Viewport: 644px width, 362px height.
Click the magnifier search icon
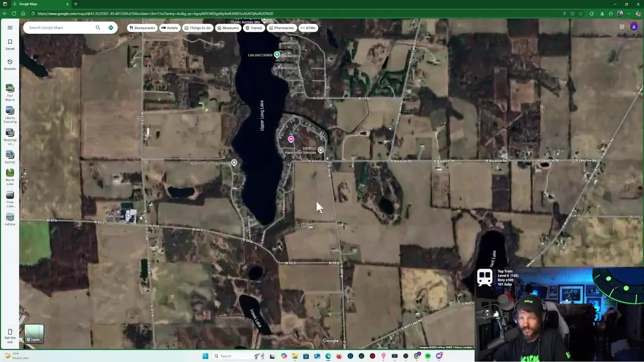[x=98, y=28]
